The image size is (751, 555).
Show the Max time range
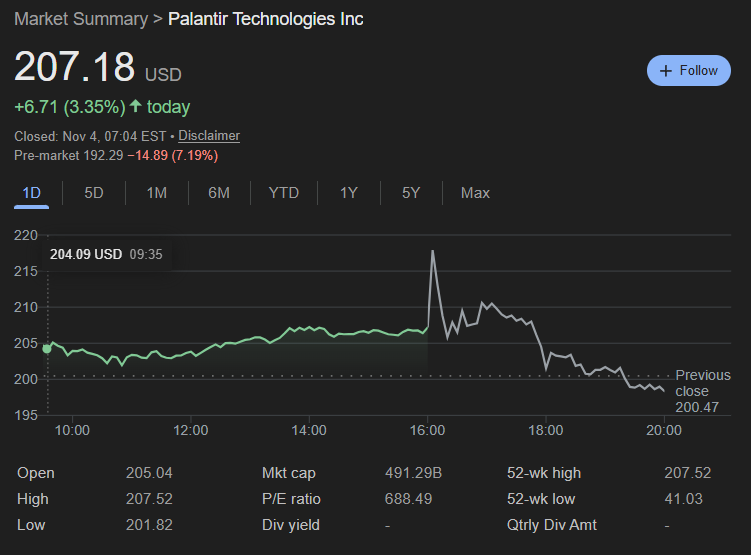[475, 192]
